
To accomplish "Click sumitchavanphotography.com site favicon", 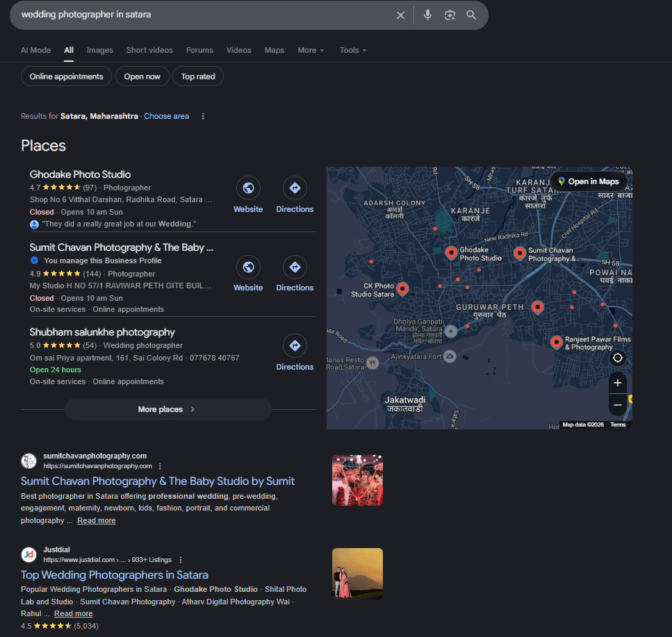I will pos(28,461).
